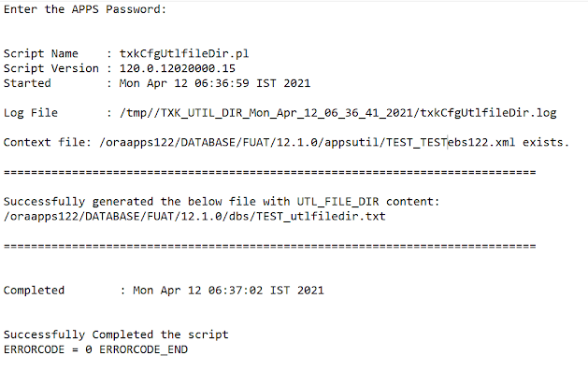Click the TEST_TESTebs122.xml context file name
Screen dimensions: 588x384
pyautogui.click(x=451, y=142)
